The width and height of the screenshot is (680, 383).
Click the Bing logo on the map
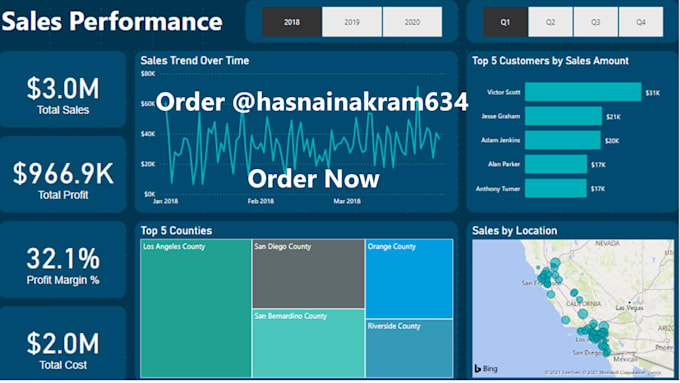coord(486,369)
